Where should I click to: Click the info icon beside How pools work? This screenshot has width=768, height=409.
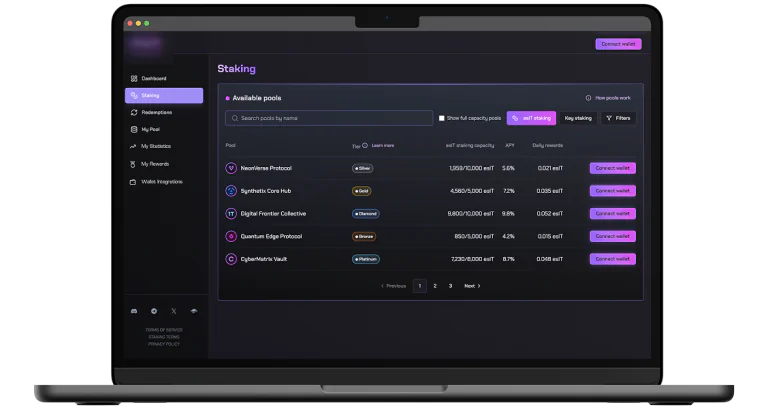point(588,98)
